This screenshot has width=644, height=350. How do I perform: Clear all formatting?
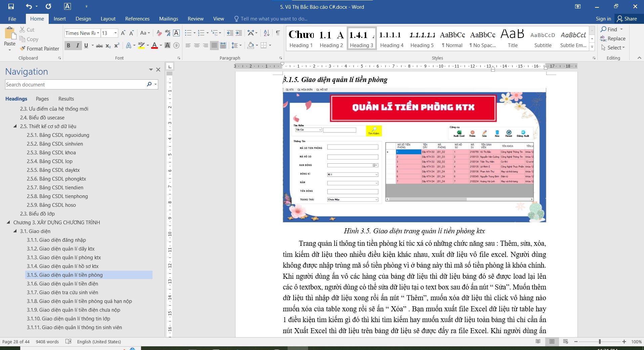pyautogui.click(x=159, y=33)
